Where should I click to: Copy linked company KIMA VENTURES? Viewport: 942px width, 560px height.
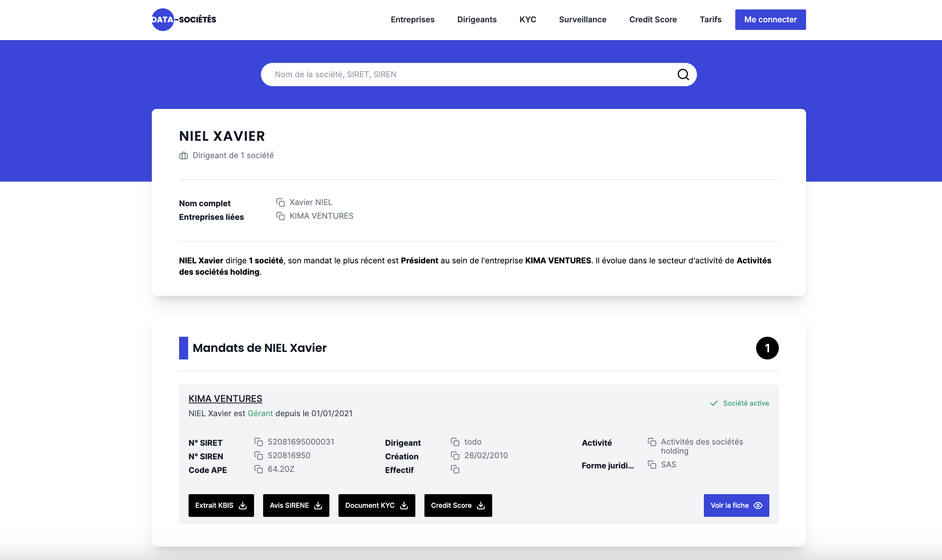point(280,216)
